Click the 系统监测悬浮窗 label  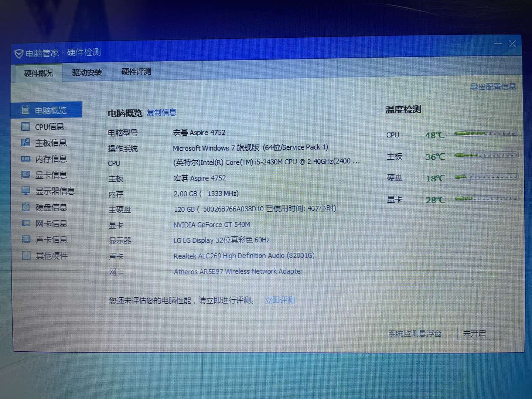coord(415,334)
